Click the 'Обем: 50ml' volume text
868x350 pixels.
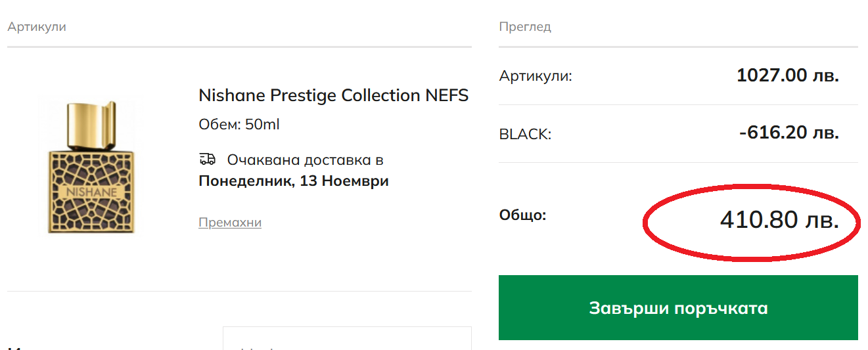click(x=239, y=124)
